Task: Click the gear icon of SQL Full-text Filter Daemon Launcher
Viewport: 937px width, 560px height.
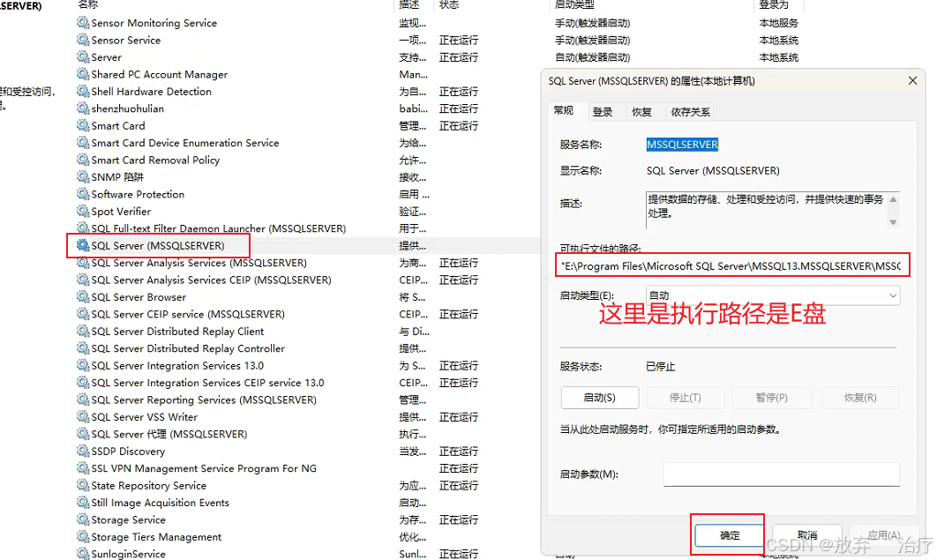Action: click(x=82, y=228)
